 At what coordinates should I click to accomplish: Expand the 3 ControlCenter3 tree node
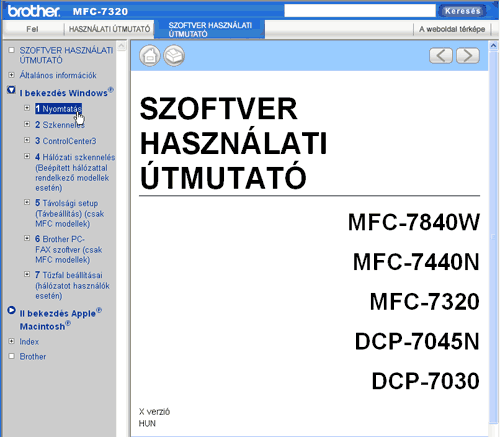click(x=27, y=140)
